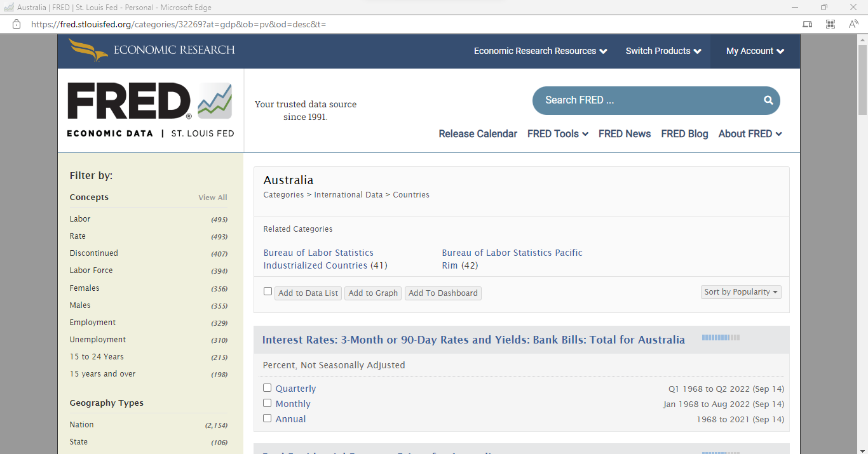Click the page vertical scrollbar thumb
The image size is (868, 454).
(x=862, y=80)
